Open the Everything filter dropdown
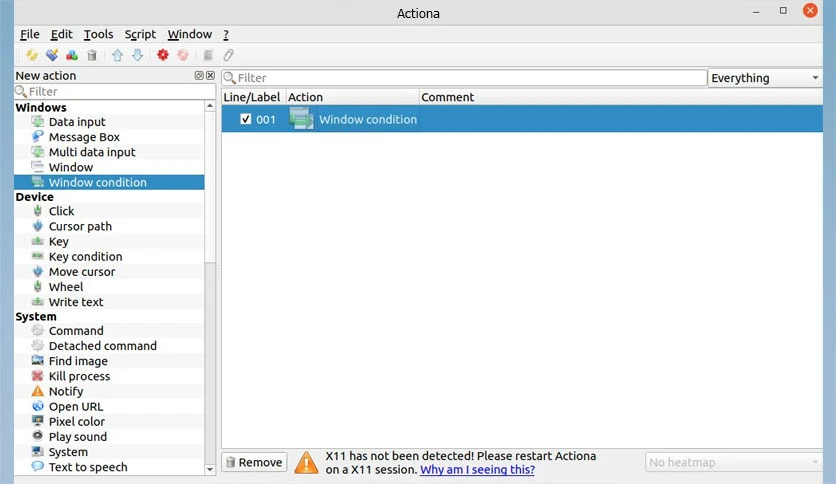 (x=765, y=78)
